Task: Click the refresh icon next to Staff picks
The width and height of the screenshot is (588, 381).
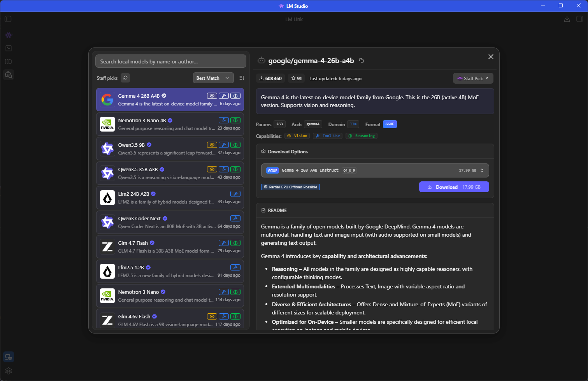Action: pos(125,78)
